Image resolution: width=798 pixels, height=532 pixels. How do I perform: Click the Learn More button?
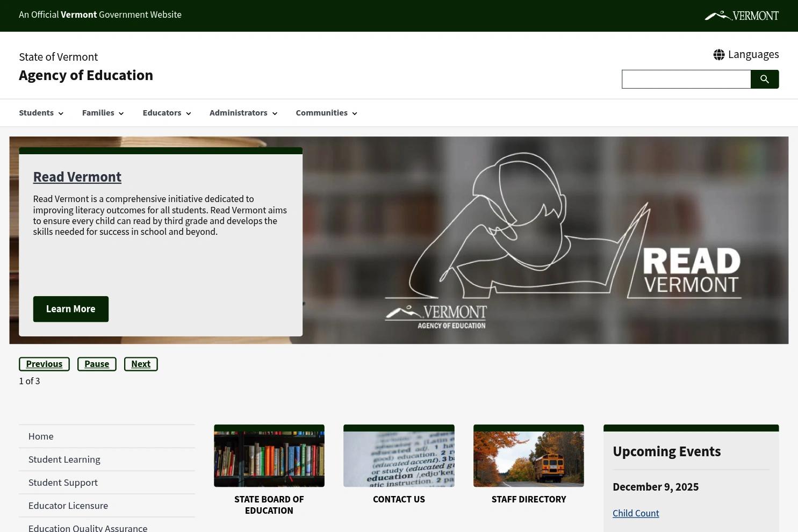[71, 309]
